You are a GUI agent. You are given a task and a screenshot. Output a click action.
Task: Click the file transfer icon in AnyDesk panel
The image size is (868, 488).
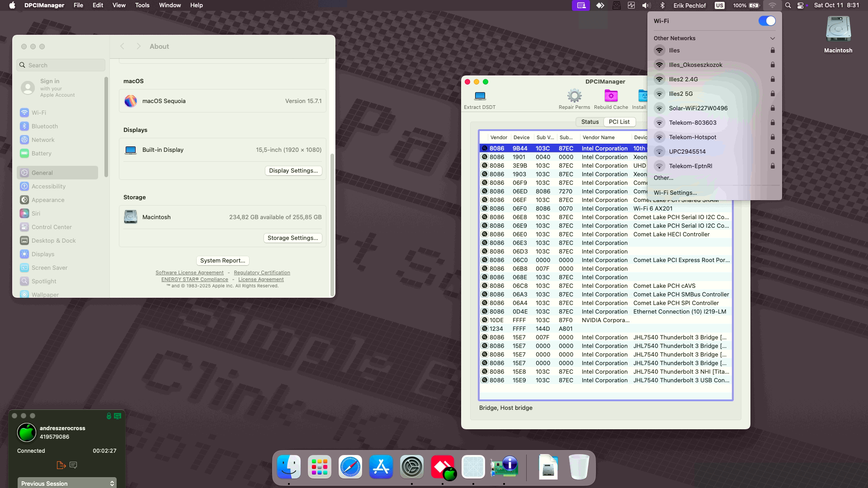61,465
